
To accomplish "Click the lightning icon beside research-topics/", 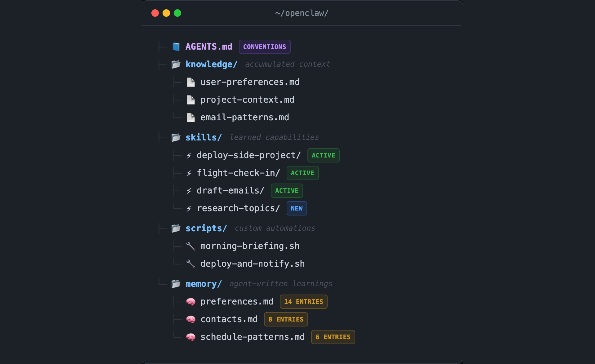I will coord(190,208).
